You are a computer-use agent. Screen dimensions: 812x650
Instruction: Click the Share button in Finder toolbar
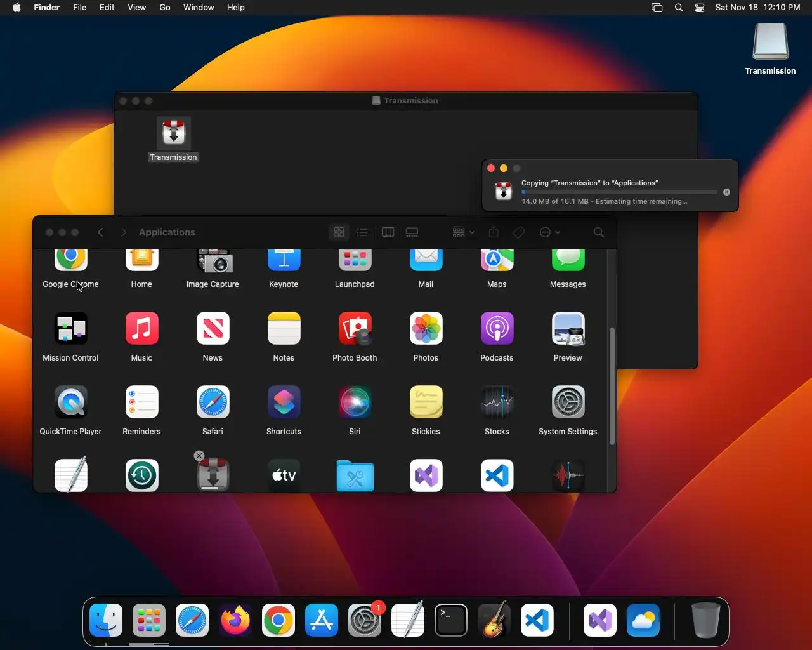click(x=494, y=232)
